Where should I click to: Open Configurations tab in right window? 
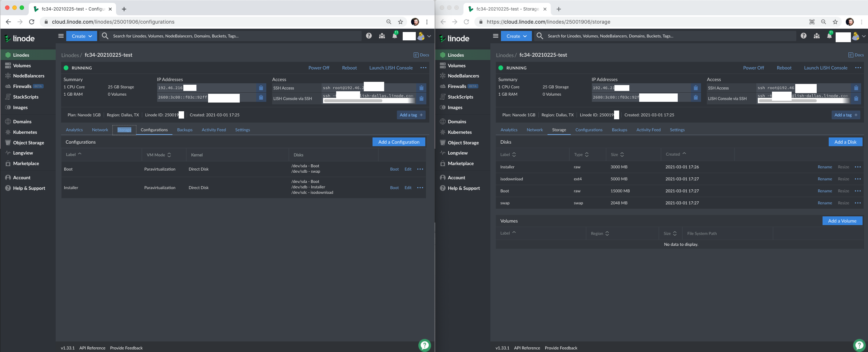(x=589, y=130)
